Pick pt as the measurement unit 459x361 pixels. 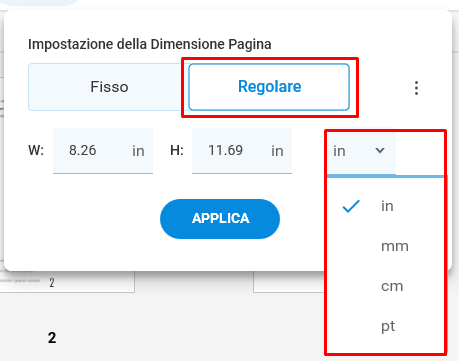[388, 326]
